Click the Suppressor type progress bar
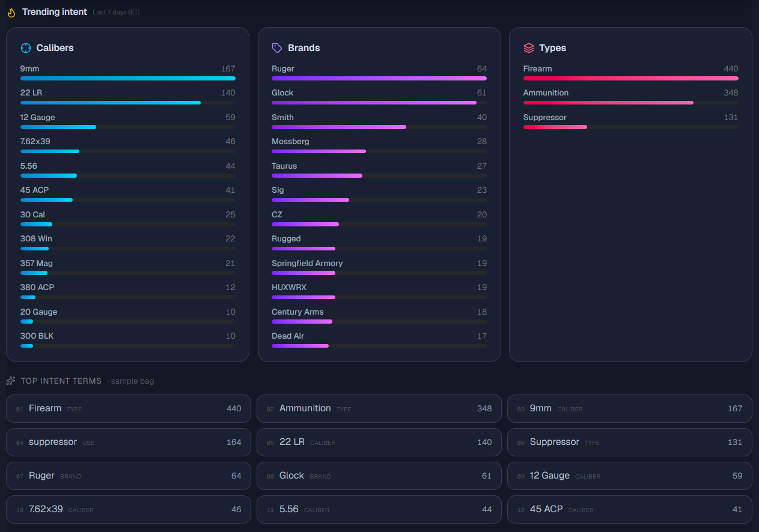This screenshot has height=532, width=759. (x=631, y=127)
